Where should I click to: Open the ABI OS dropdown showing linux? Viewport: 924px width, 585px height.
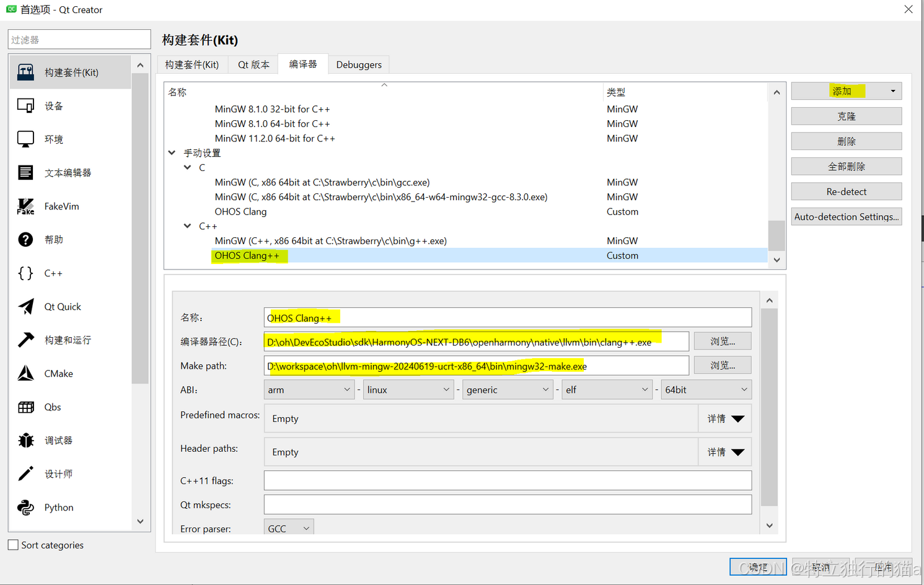tap(408, 390)
